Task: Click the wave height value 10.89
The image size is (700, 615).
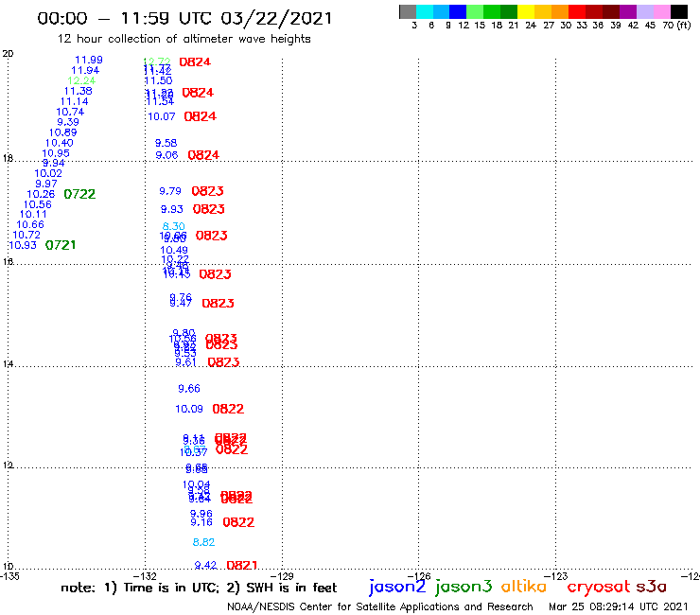Action: coord(63,132)
